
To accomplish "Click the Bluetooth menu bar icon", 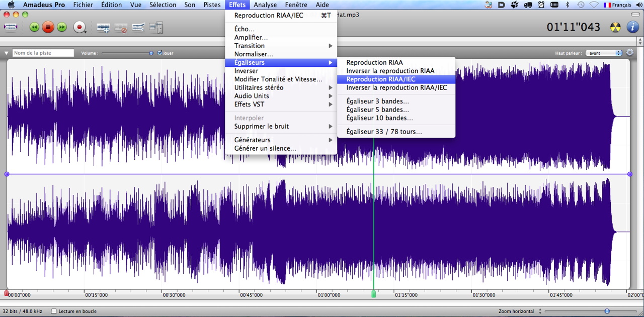I will point(568,5).
